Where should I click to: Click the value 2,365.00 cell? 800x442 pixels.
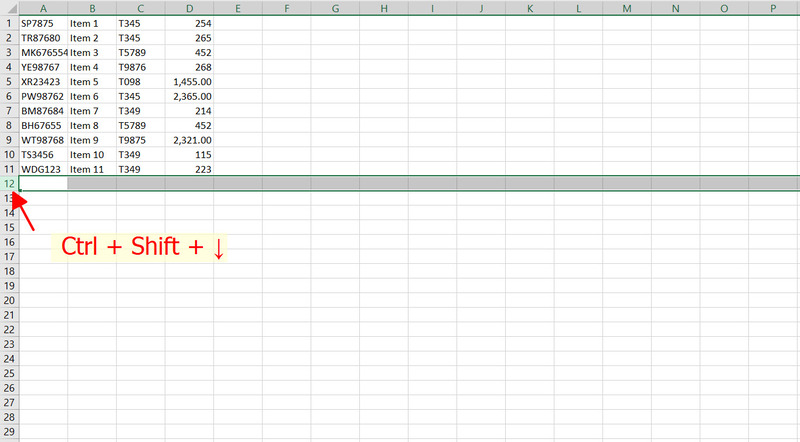[189, 96]
